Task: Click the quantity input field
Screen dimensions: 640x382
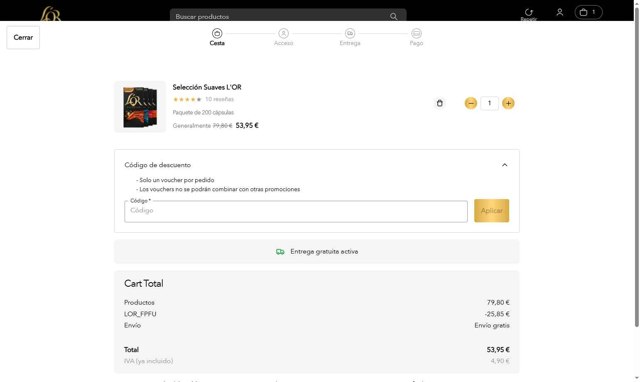Action: tap(489, 103)
